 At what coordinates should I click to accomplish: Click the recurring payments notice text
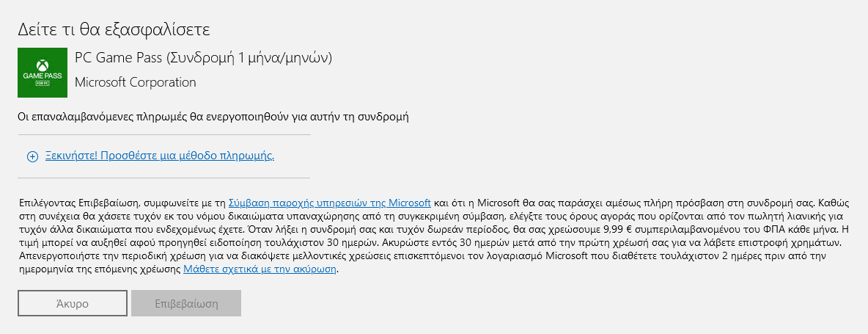(x=213, y=117)
